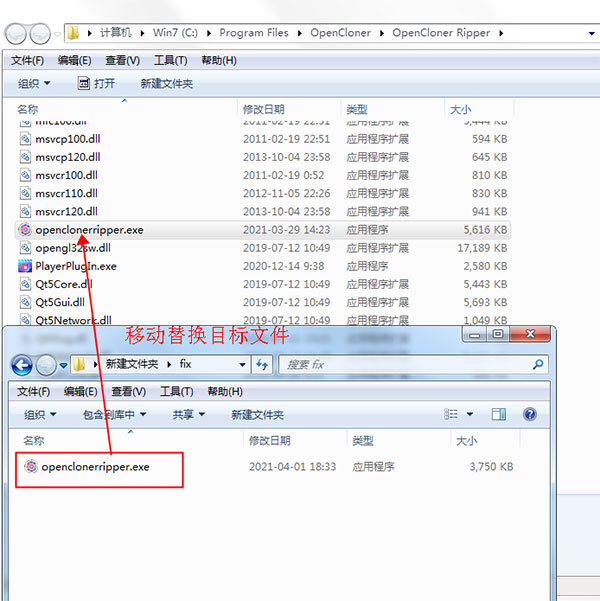
Task: Click the 打开 open toolbar button
Action: pyautogui.click(x=96, y=83)
